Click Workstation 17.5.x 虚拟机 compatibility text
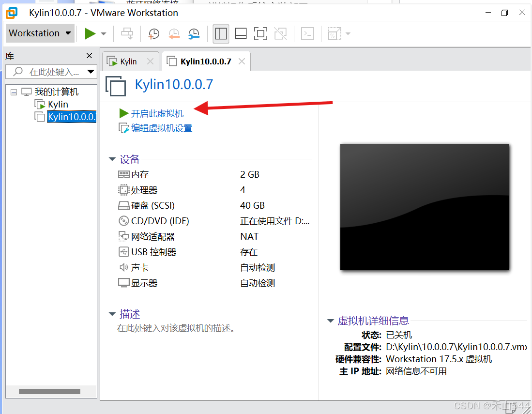This screenshot has height=414, width=532. 439,359
